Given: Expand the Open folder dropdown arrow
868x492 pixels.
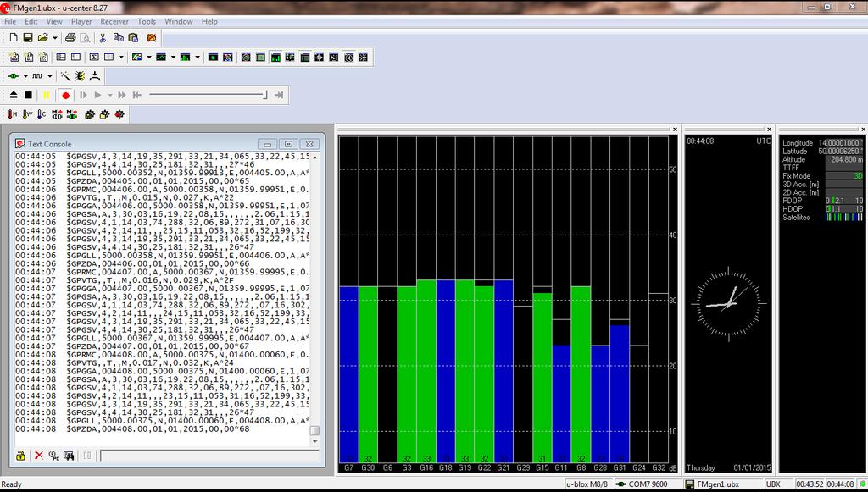Looking at the screenshot, I should click(55, 37).
